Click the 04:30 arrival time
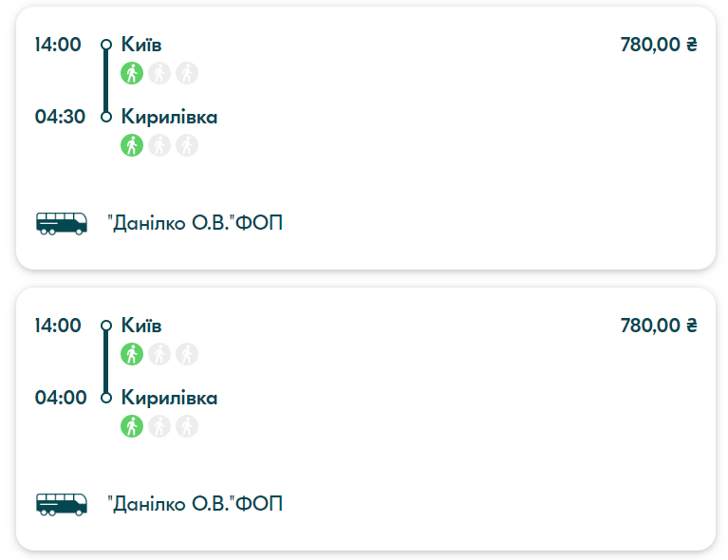The height and width of the screenshot is (560, 728). (x=60, y=117)
